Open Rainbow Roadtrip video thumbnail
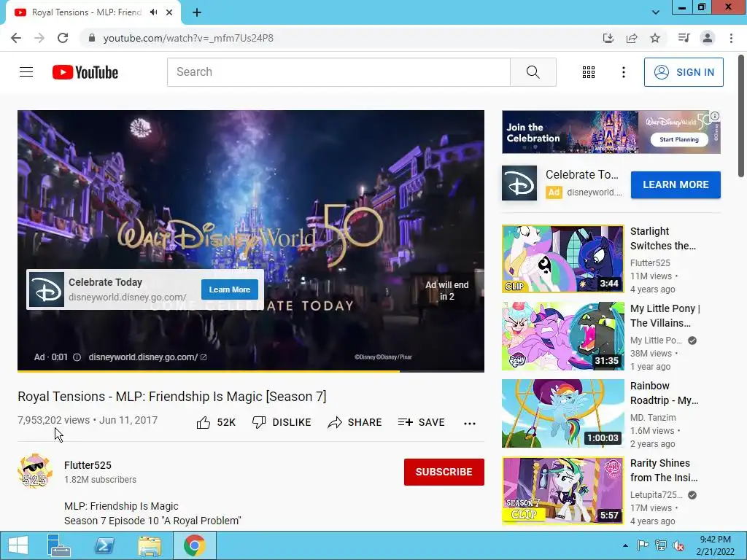The image size is (747, 560). (562, 413)
